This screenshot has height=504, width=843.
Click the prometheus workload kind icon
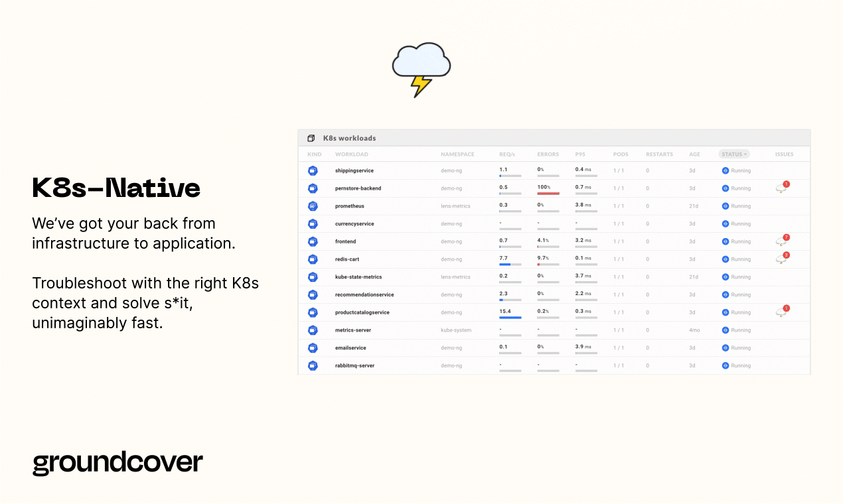[x=313, y=206]
